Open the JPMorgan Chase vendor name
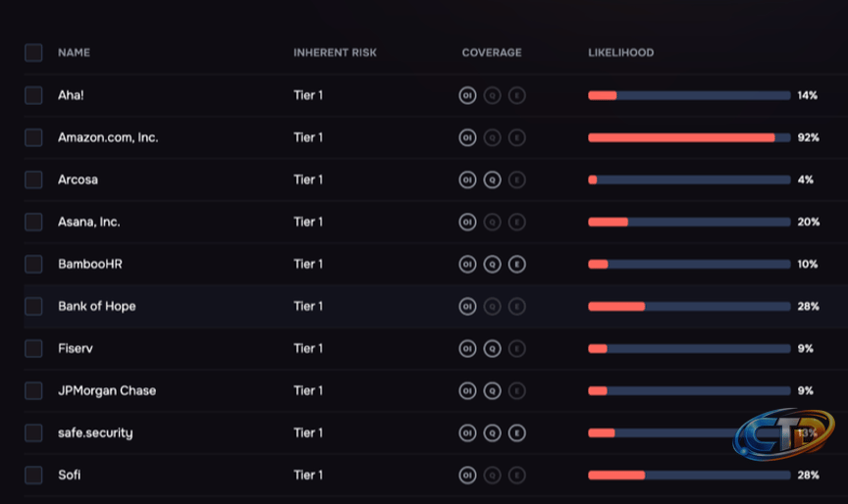Screen dimensions: 848x504 click(x=107, y=390)
